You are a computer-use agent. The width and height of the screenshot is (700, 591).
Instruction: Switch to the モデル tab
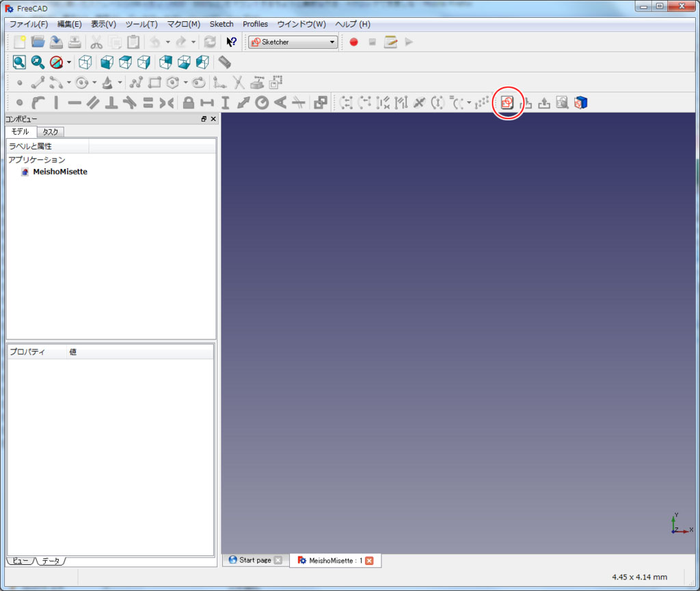[21, 132]
